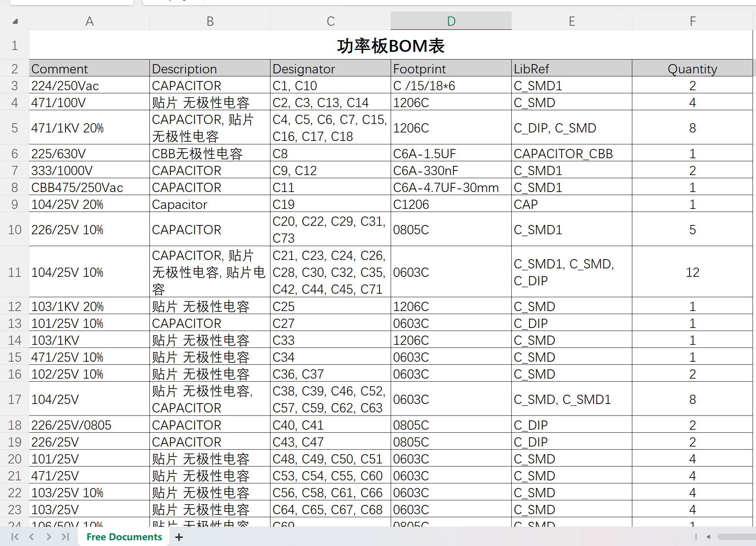Select cell C1206

click(451, 204)
